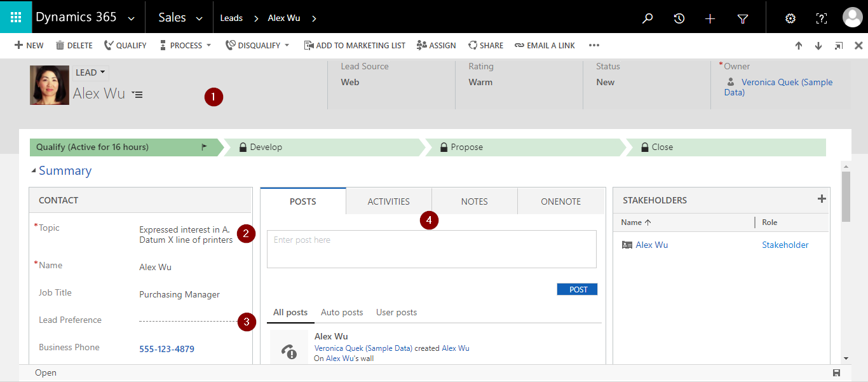View recently used records via the history icon

[679, 18]
